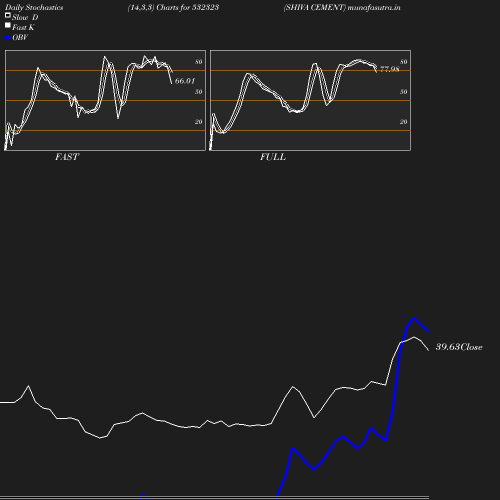The image size is (500, 500).
Task: Click the 'FULL' chart caption
Action: pos(273,157)
